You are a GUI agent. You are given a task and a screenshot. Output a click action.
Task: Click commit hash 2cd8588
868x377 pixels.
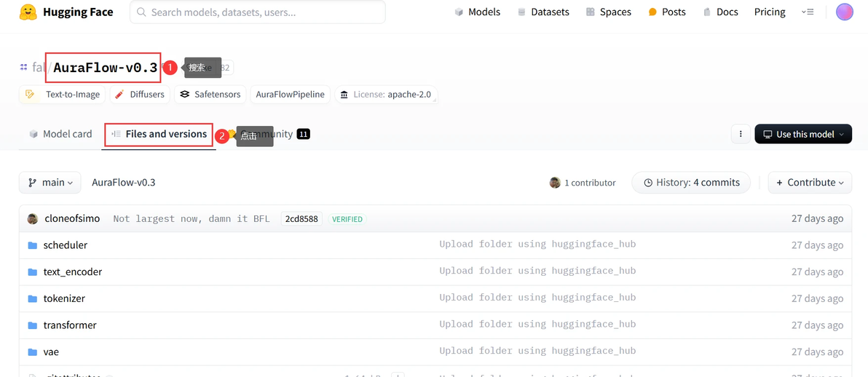[x=301, y=219]
